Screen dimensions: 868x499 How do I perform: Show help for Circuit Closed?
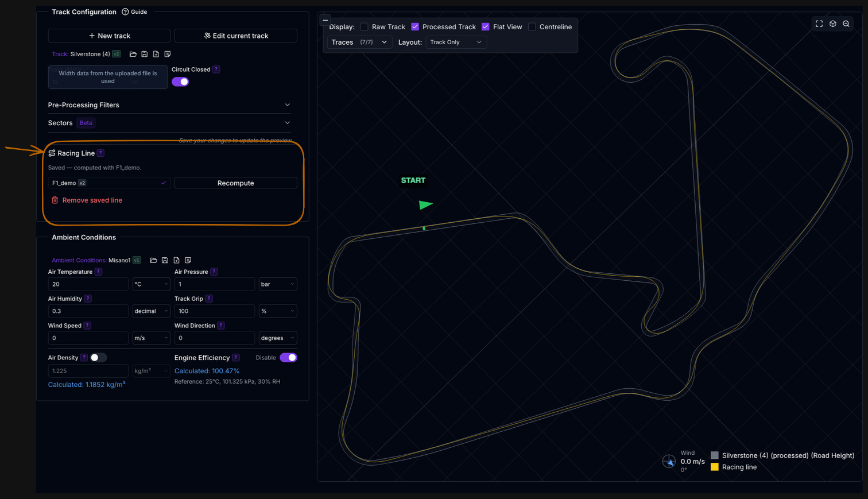click(x=216, y=69)
